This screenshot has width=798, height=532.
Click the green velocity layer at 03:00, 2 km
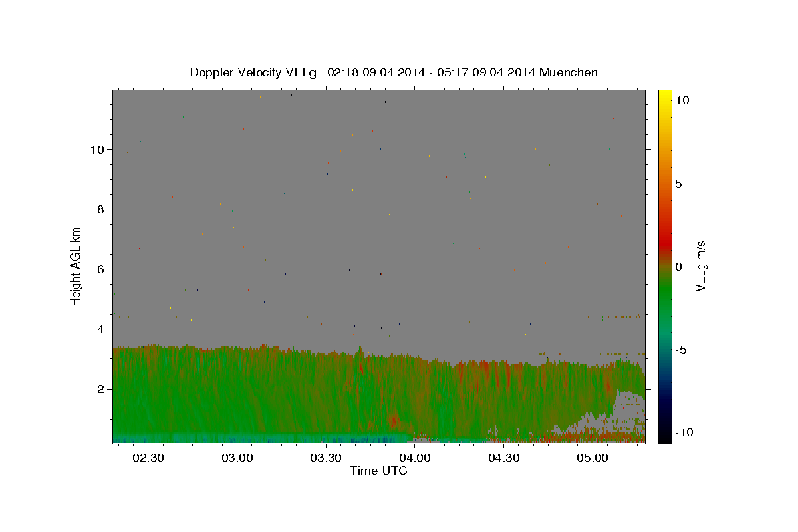[x=237, y=389]
